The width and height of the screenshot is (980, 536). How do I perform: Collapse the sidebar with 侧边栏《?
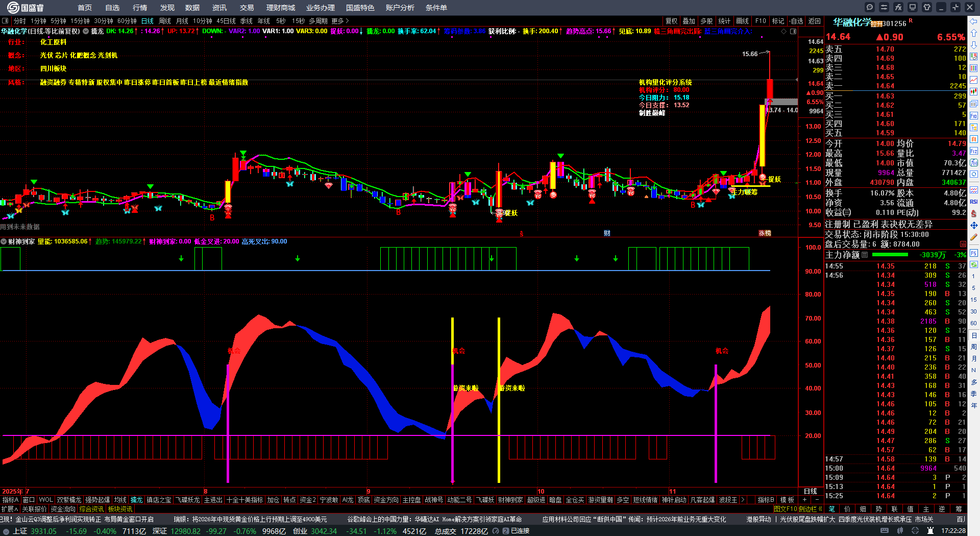[x=811, y=509]
